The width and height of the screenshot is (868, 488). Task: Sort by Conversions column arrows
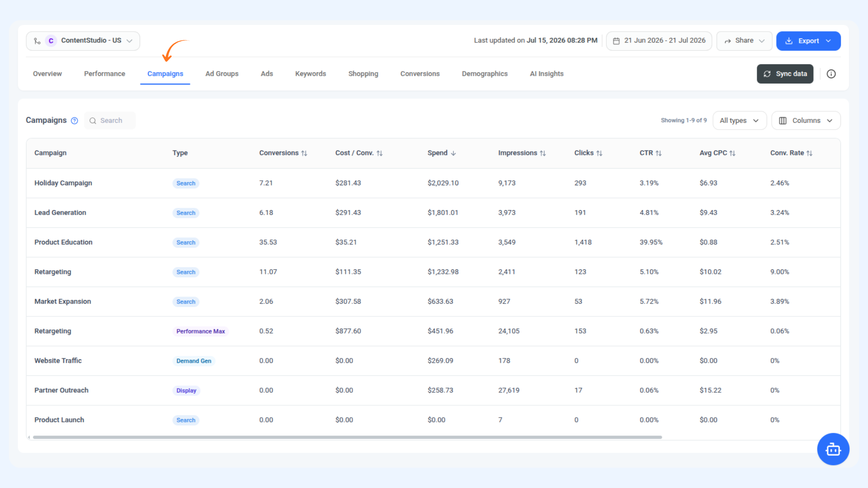pos(304,153)
